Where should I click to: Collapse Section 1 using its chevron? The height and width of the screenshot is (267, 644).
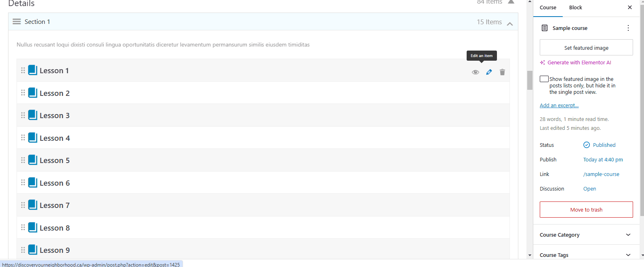[510, 24]
